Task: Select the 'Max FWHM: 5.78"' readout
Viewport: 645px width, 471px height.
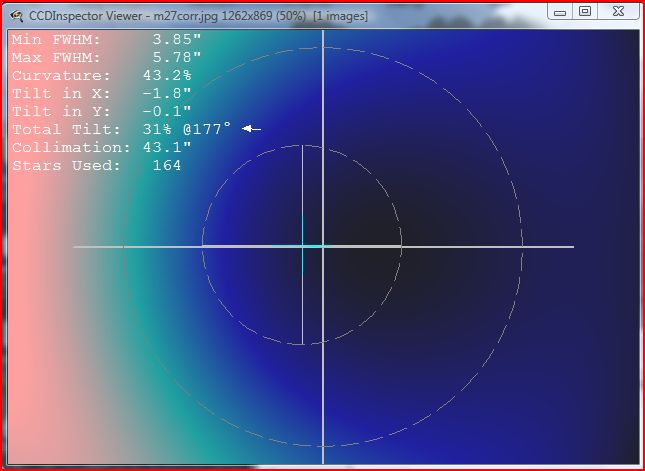Action: coord(107,58)
